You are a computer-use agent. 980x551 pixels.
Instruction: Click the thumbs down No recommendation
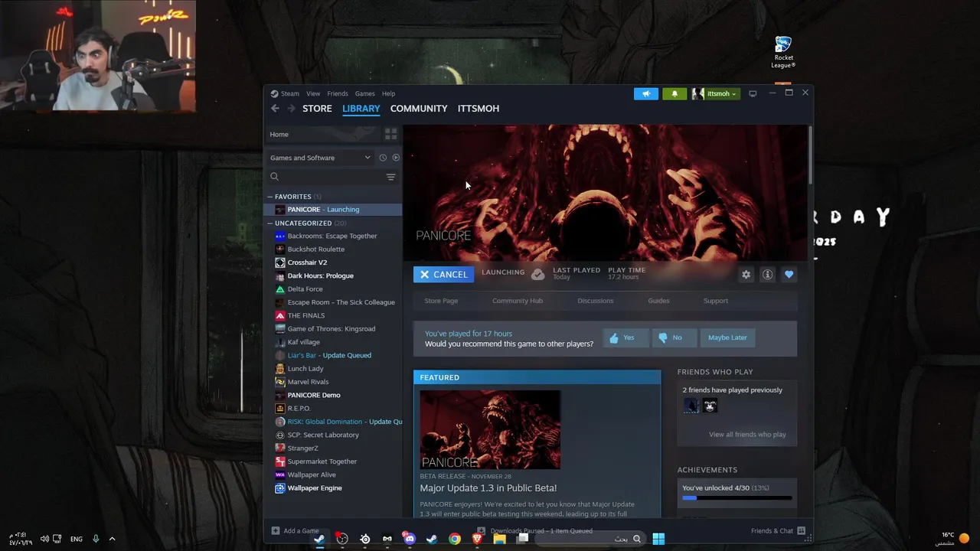674,337
